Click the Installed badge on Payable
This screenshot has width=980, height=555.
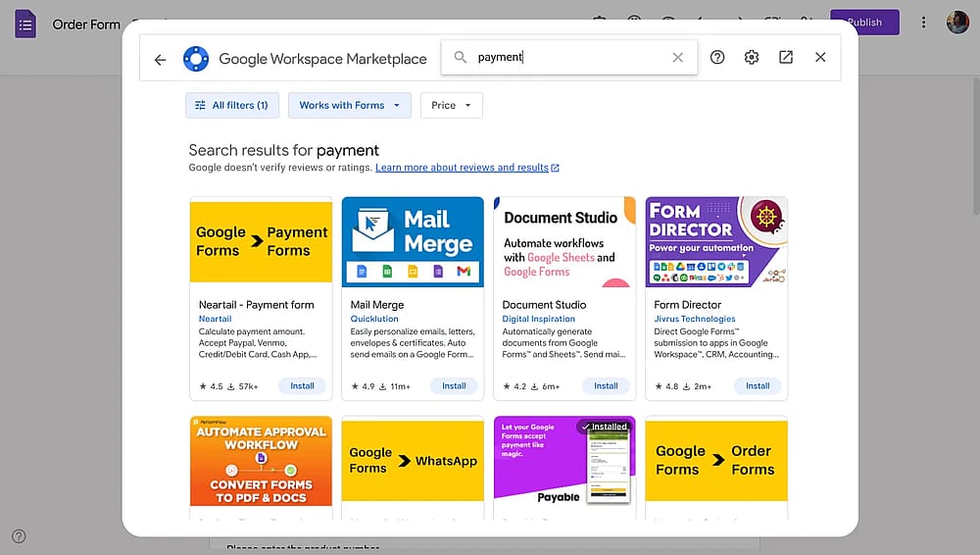coord(604,427)
